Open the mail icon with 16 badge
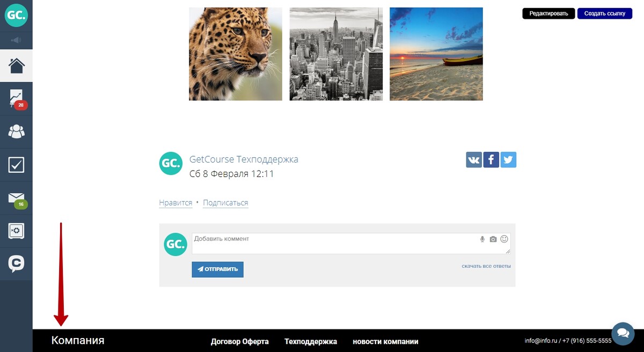Screen dimensions: 644x352 click(x=16, y=198)
